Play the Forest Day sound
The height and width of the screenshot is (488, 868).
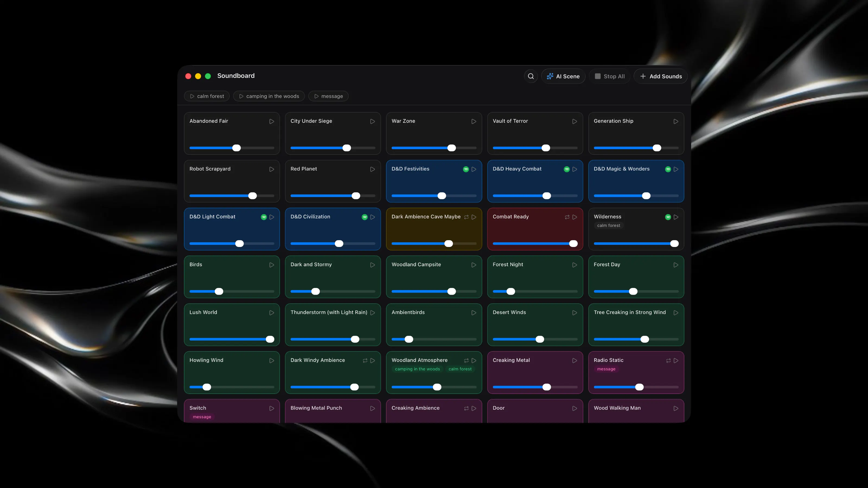676,265
